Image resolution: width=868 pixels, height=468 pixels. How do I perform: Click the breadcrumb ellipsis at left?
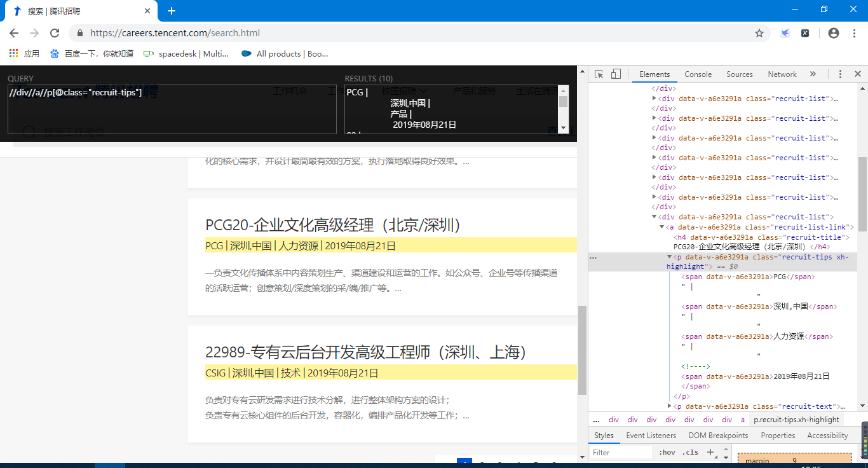click(x=596, y=420)
